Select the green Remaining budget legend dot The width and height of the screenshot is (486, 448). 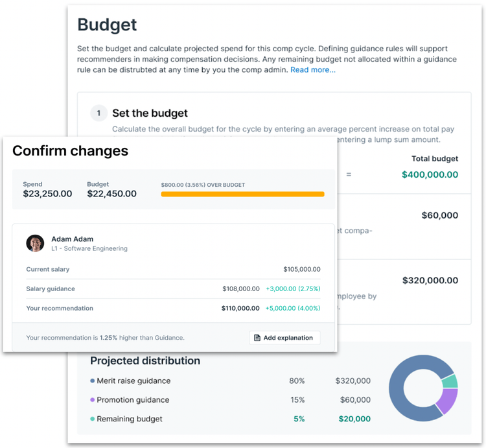93,419
